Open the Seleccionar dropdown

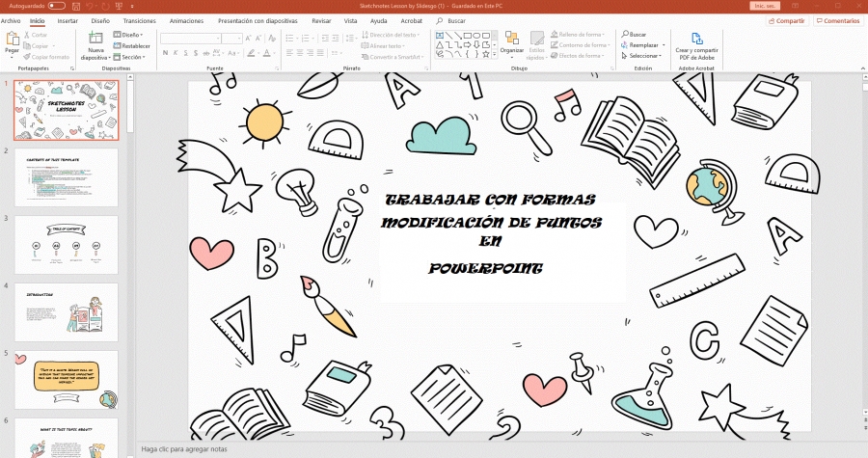(x=641, y=56)
